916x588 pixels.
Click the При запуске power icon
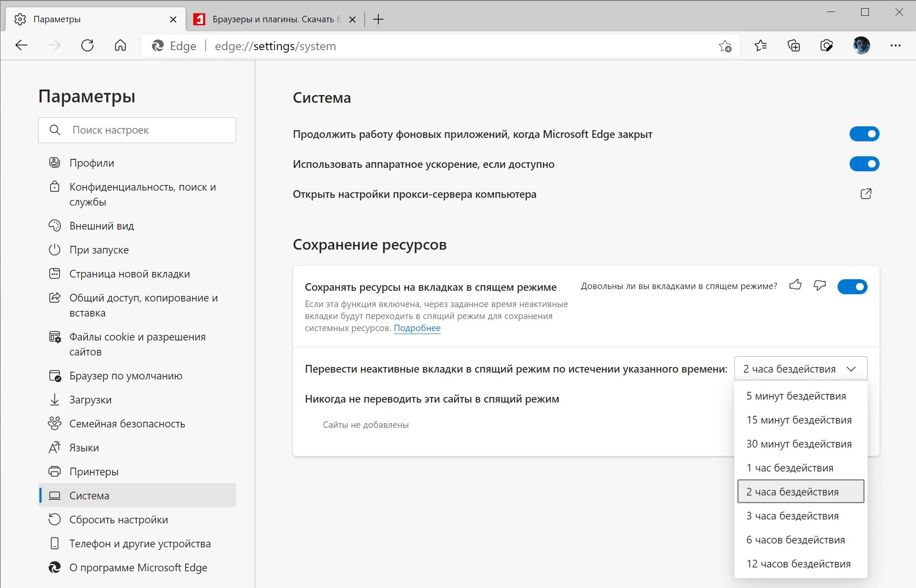click(54, 250)
